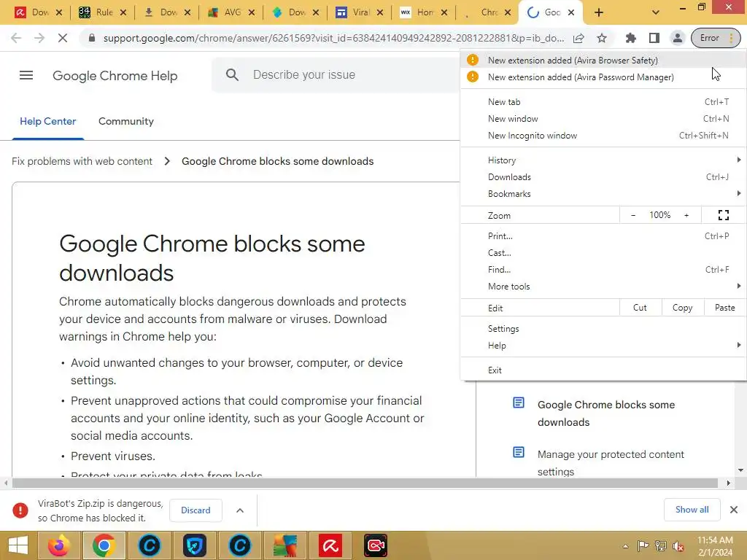Open Avira from the taskbar
747x560 pixels.
[330, 545]
